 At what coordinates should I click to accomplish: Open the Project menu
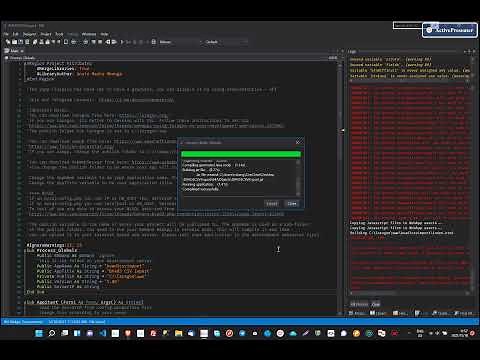coord(46,34)
